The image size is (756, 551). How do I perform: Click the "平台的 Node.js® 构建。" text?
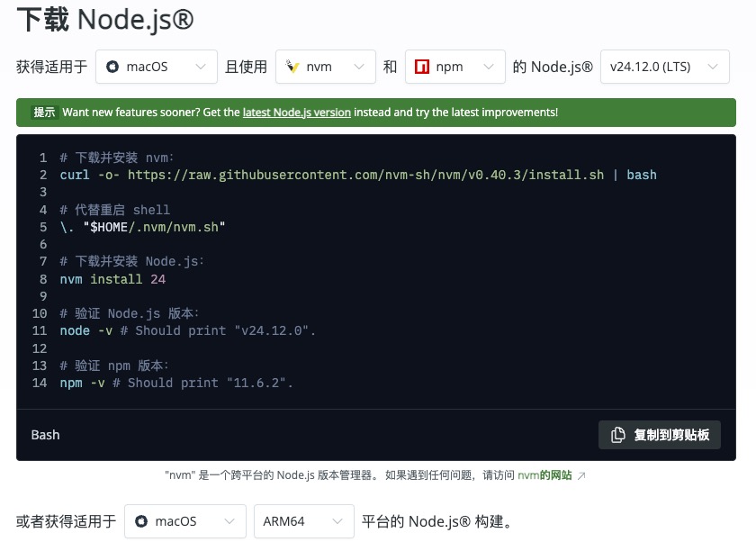(x=436, y=521)
